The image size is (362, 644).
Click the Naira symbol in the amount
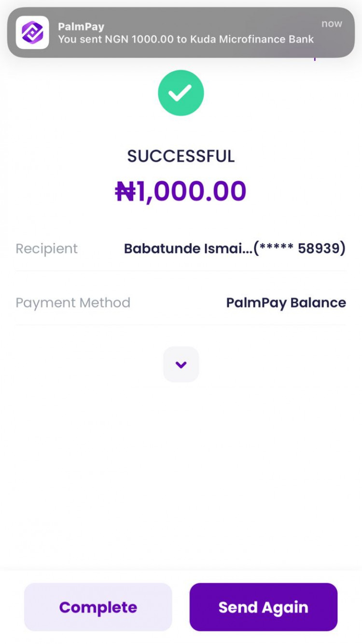tap(125, 191)
